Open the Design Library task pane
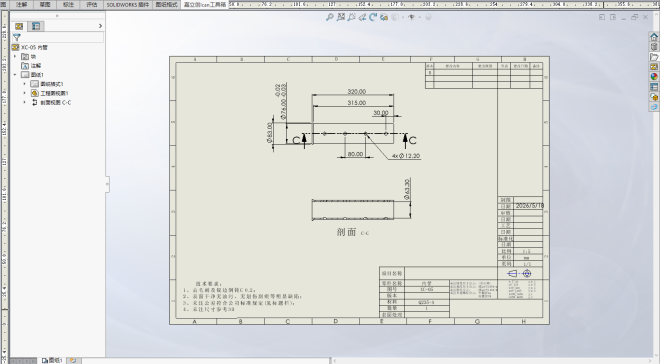This screenshot has height=364, width=660. [x=654, y=47]
